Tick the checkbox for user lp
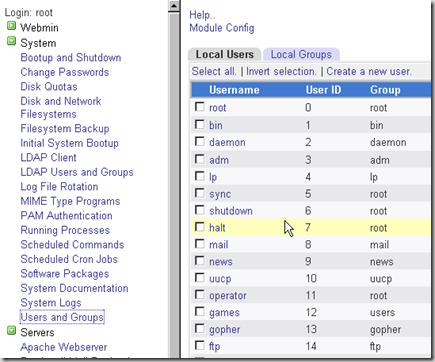The width and height of the screenshot is (435, 362). (x=200, y=176)
